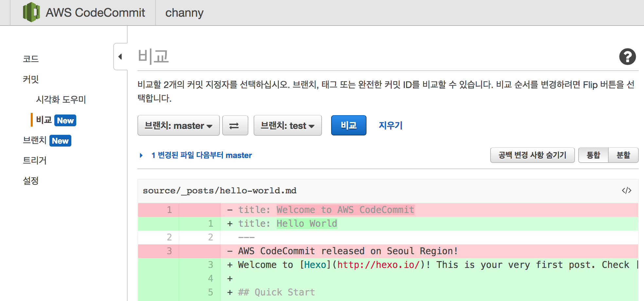Click the Flip swap arrows button

[235, 125]
